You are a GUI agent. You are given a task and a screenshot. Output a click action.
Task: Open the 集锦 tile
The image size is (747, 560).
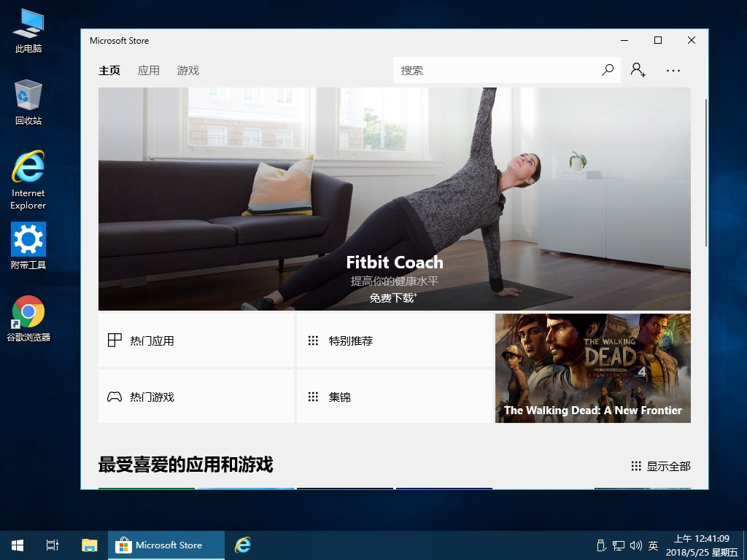395,396
